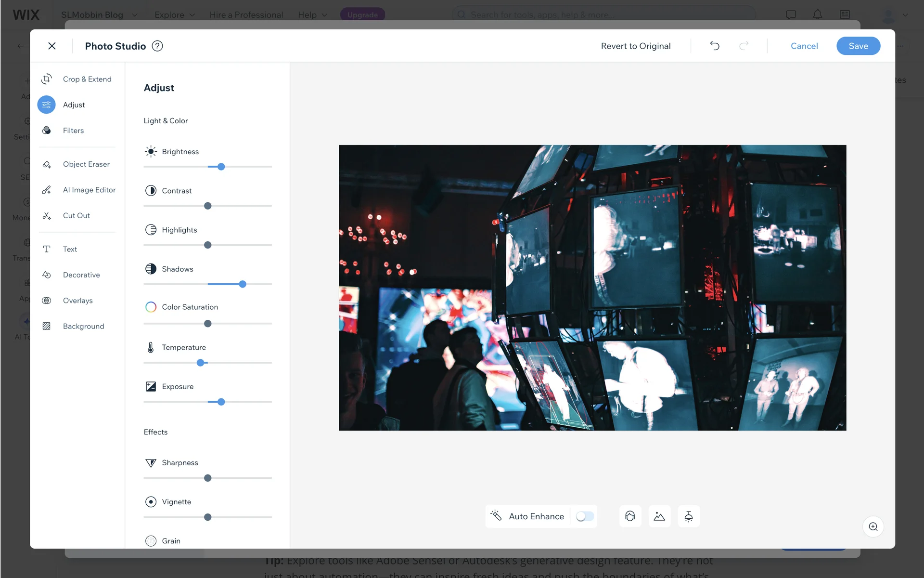Click the zoom magnifier icon
Screen dimensions: 924x578
pyautogui.click(x=873, y=526)
